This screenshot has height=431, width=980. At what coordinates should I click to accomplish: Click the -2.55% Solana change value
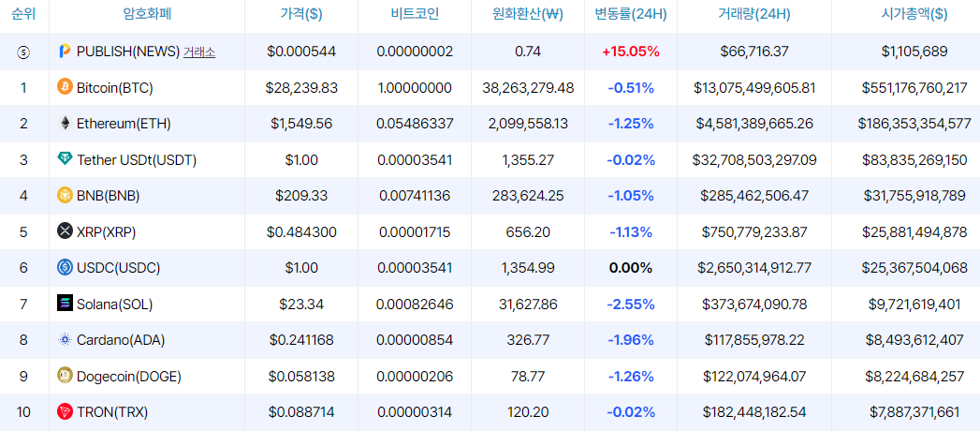pyautogui.click(x=631, y=304)
